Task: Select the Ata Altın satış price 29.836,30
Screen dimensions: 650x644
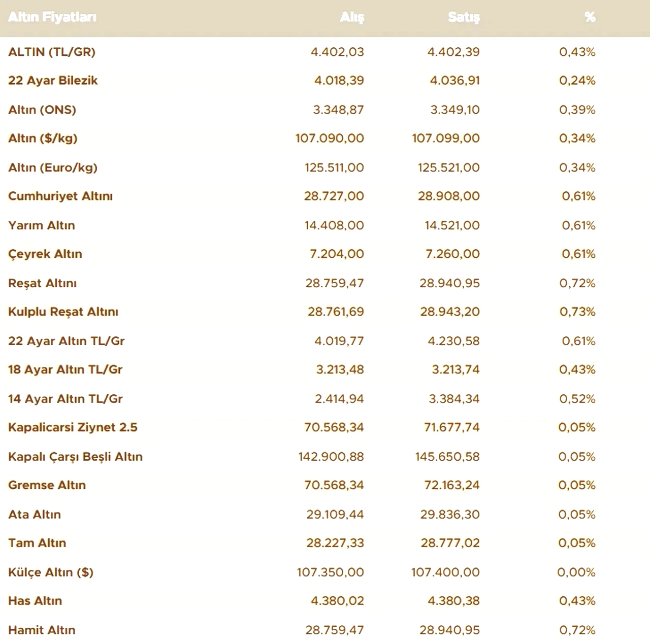Action: point(450,515)
